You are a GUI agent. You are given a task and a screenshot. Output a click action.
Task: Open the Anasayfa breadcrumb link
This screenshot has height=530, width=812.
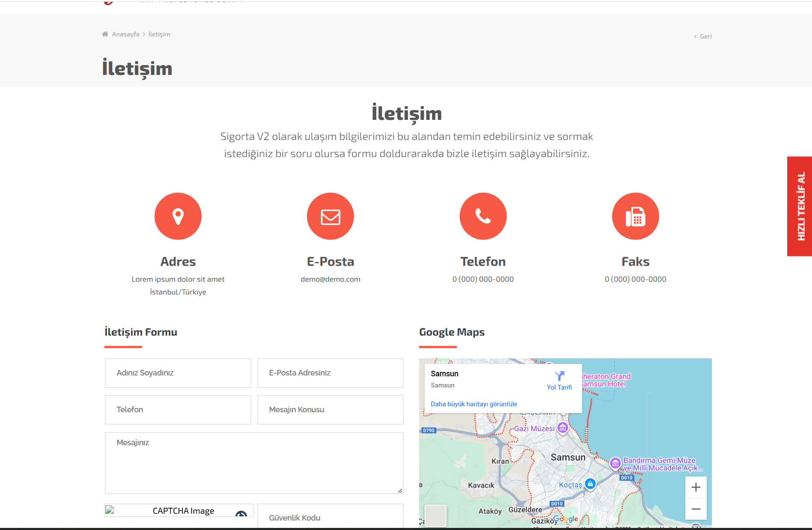(125, 34)
